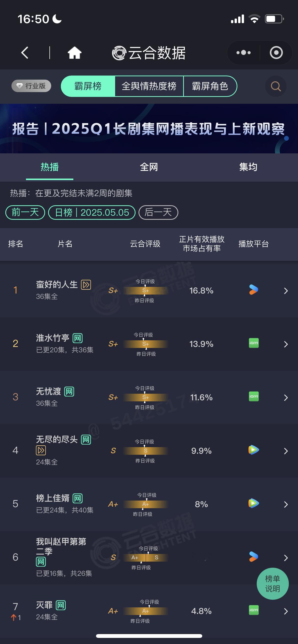Viewport: 298px width, 644px height.
Task: Switch to 全舆情热度榜 segment
Action: (149, 86)
